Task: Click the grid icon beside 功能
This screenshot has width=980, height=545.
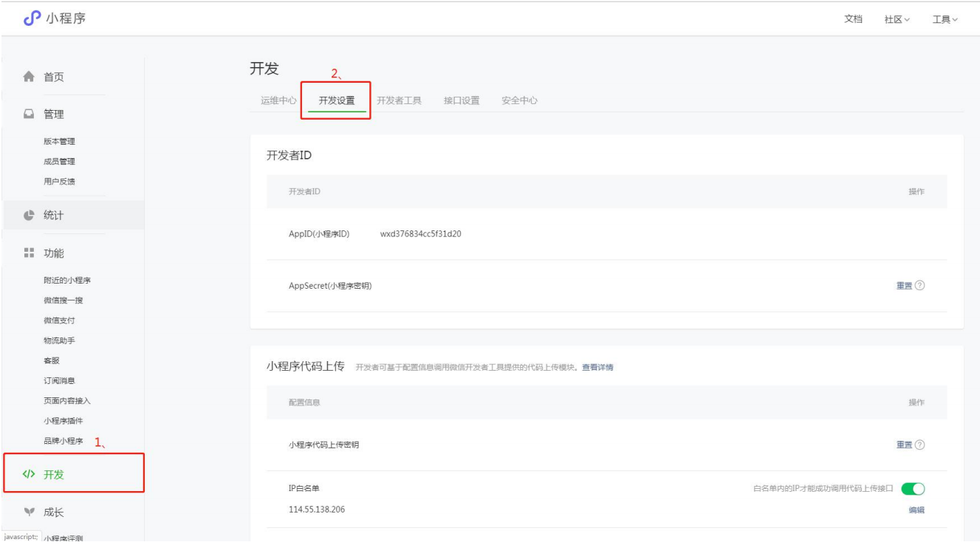Action: [30, 253]
